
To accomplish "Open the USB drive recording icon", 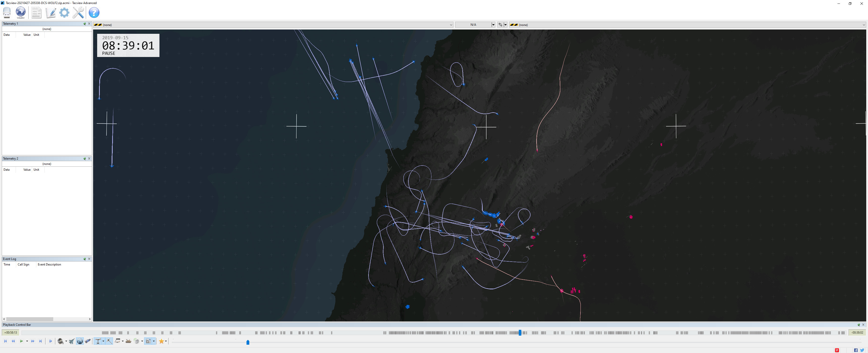I will tap(7, 12).
